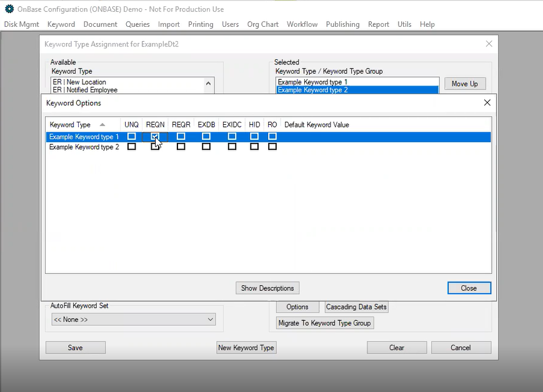Click the Move Up button
The width and height of the screenshot is (543, 392).
[x=465, y=83]
